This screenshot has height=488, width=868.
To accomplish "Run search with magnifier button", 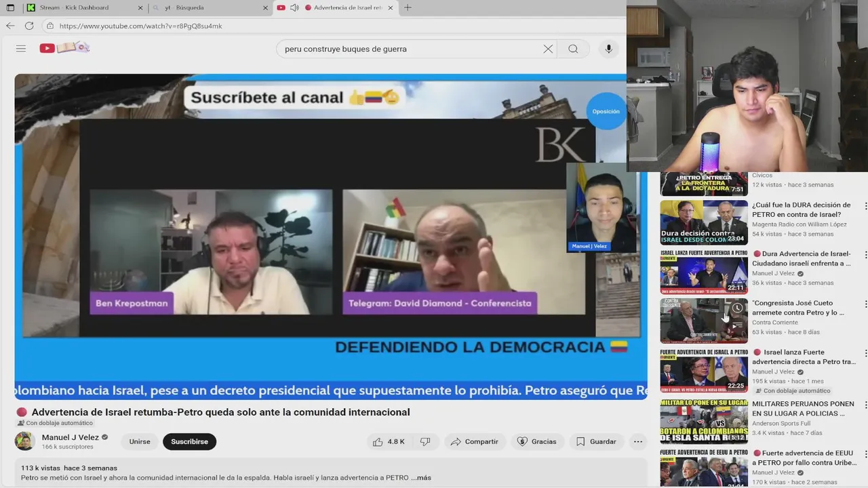I will pyautogui.click(x=573, y=49).
